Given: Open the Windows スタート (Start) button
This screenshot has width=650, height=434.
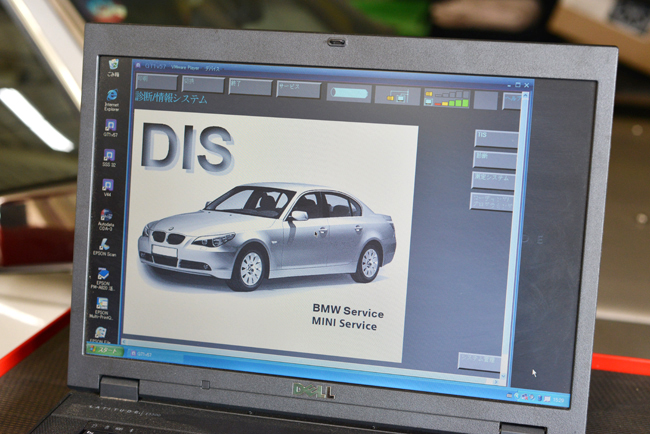Looking at the screenshot, I should (105, 350).
